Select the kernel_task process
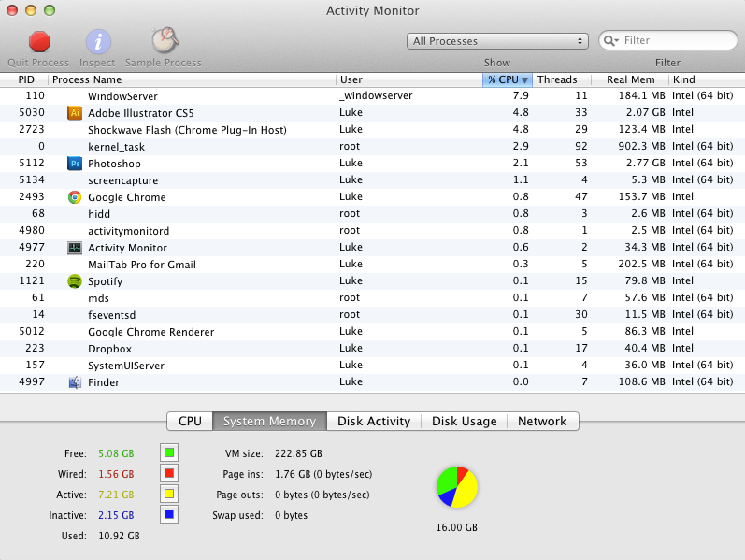Viewport: 745px width, 560px height. pos(372,147)
